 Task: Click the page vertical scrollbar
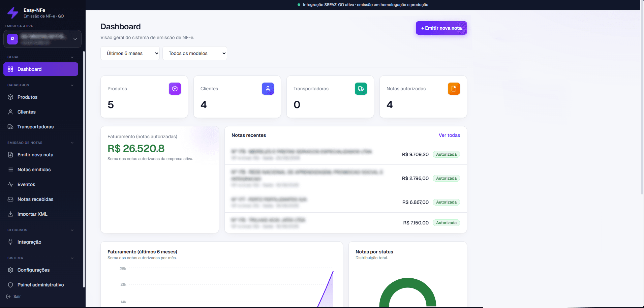(642, 98)
